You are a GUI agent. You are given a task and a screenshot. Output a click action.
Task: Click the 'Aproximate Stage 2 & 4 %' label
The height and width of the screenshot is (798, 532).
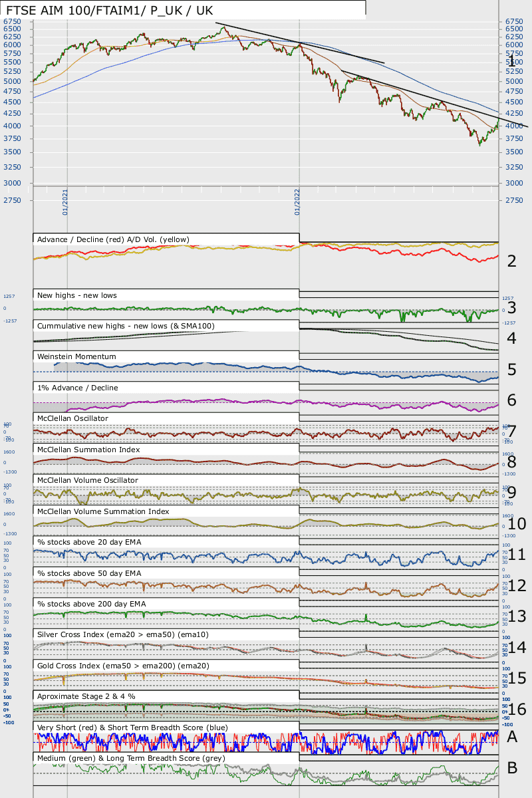(x=86, y=696)
